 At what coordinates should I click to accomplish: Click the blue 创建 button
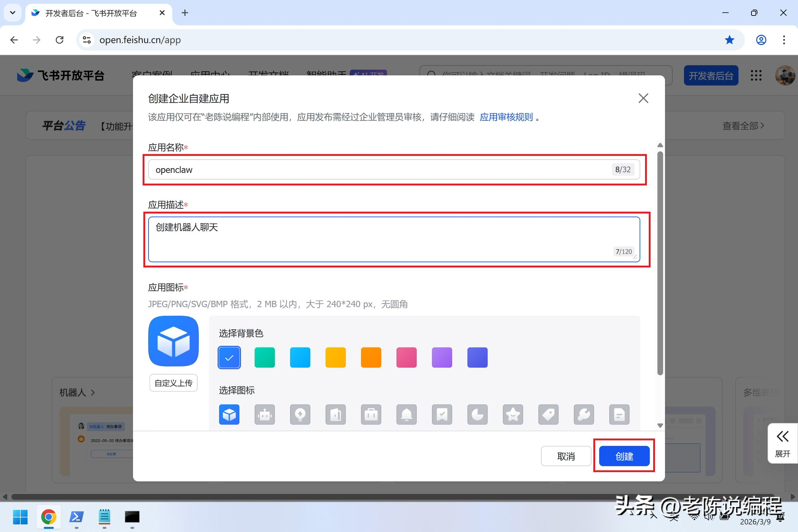(624, 456)
